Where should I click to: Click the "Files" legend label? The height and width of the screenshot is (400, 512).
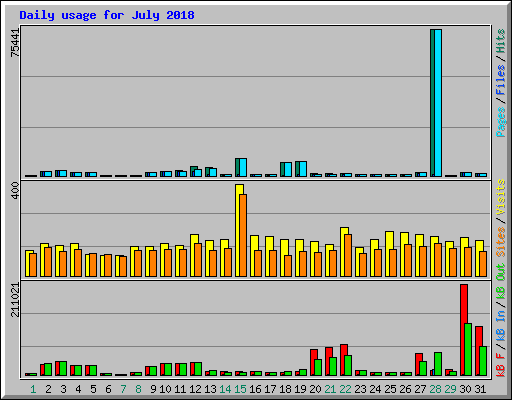[x=501, y=80]
